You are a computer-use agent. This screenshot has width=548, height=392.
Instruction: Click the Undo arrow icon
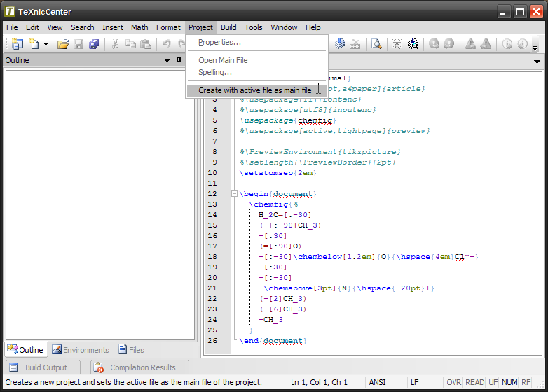click(166, 44)
